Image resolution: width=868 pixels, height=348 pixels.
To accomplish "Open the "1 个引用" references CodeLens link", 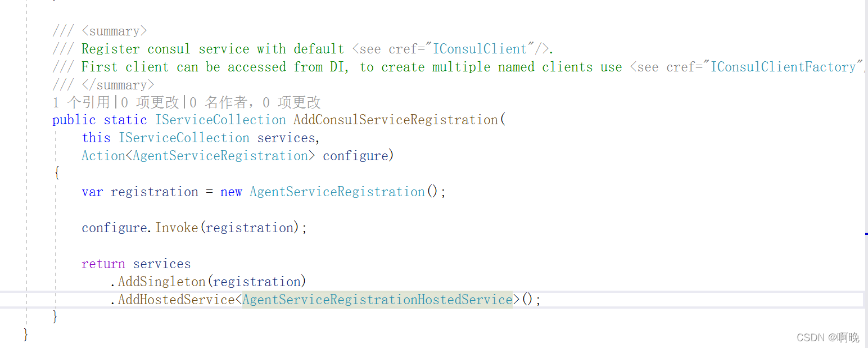I will coord(81,102).
